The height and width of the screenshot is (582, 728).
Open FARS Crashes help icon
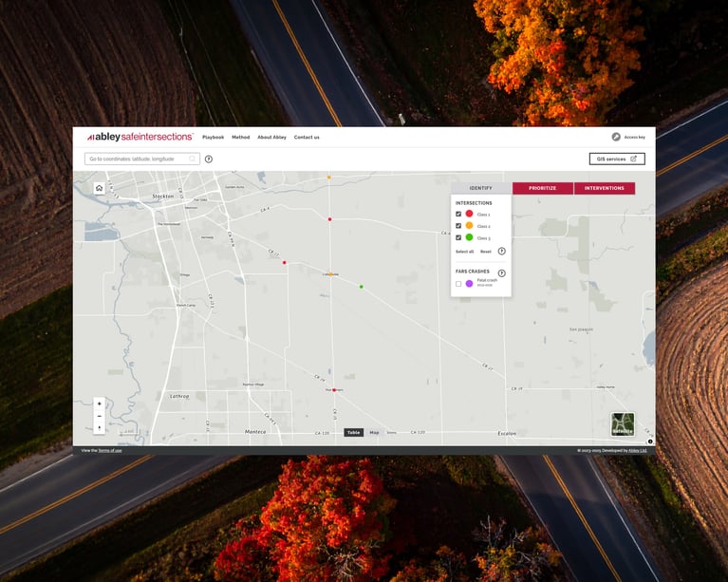[502, 272]
